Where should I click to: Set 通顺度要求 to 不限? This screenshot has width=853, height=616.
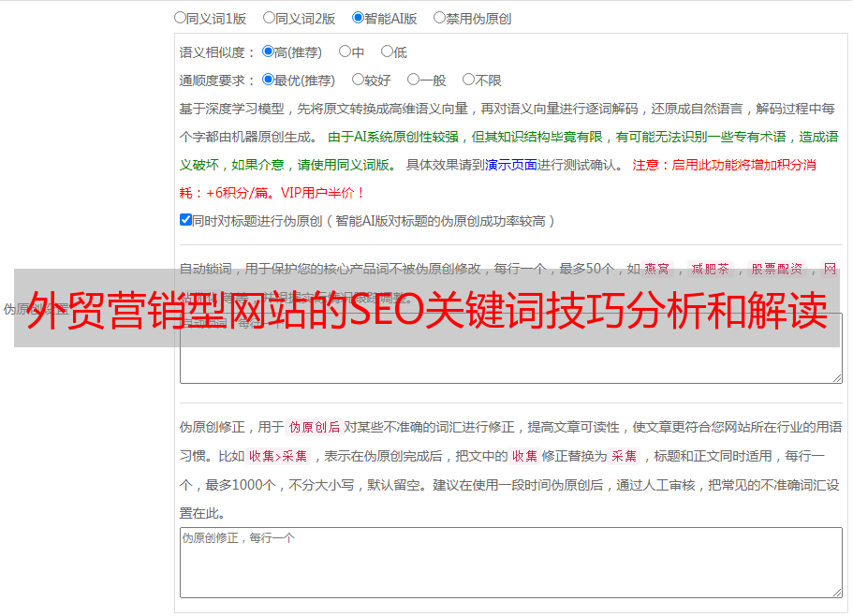tap(468, 80)
